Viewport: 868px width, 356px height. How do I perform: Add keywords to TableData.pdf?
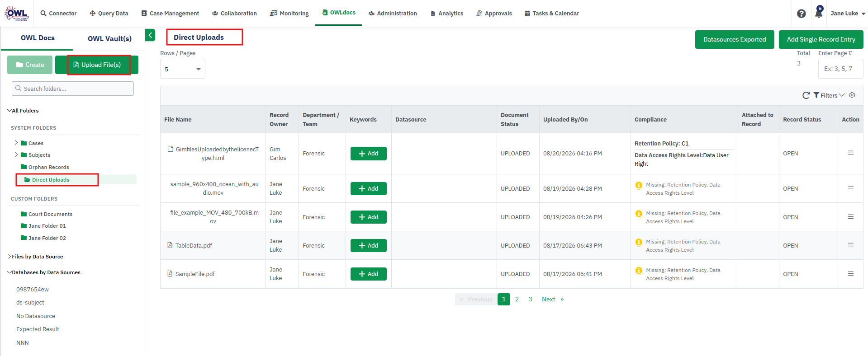369,245
